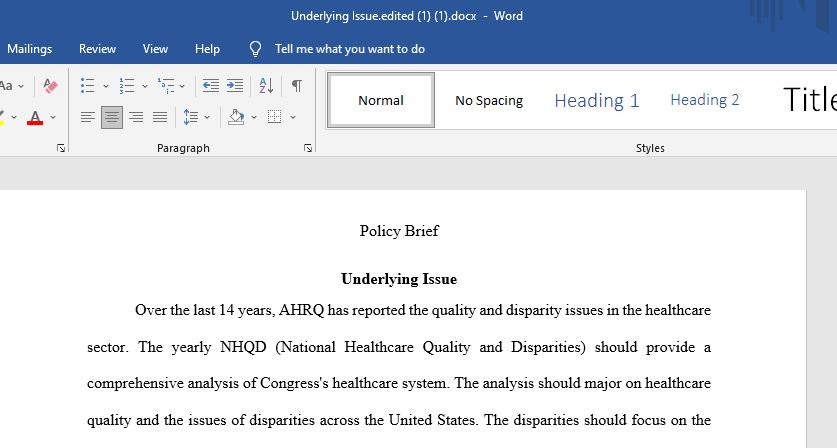
Task: Open the Text Highlight Color dropdown arrow
Action: pyautogui.click(x=14, y=117)
